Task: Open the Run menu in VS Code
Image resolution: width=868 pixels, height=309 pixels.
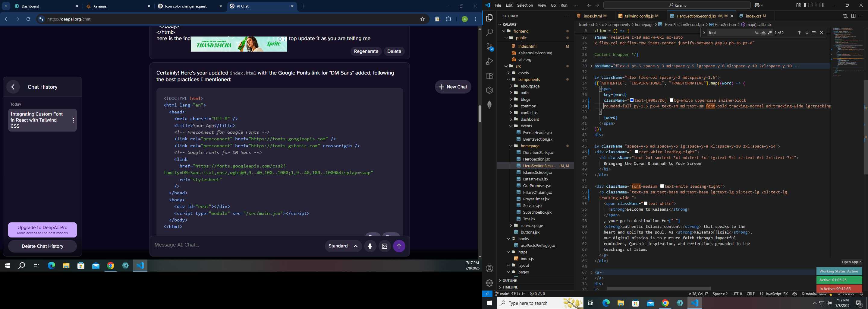Action: (564, 5)
